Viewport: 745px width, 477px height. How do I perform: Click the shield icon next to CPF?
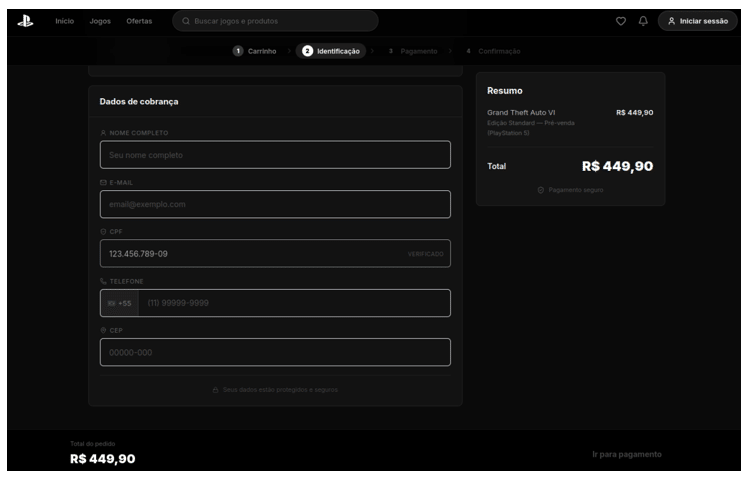103,232
